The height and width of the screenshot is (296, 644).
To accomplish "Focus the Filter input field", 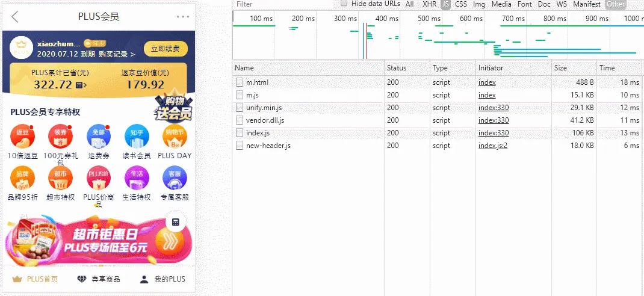I will coord(283,4).
